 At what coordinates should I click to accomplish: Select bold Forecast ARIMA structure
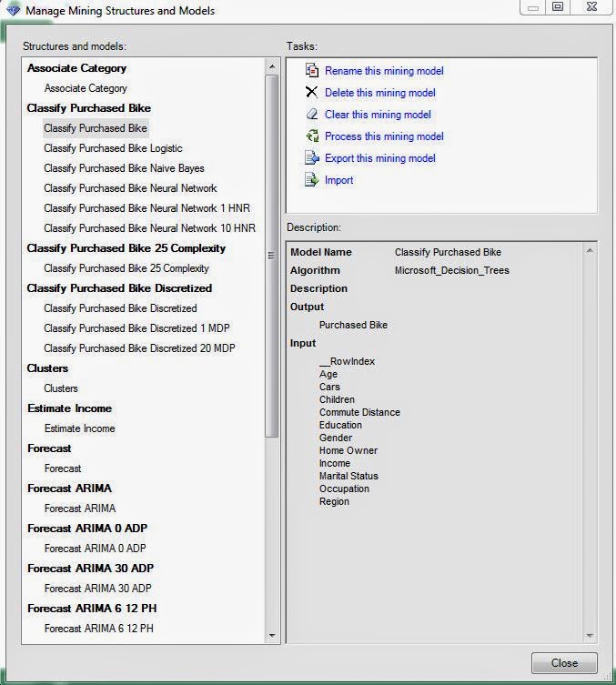69,489
